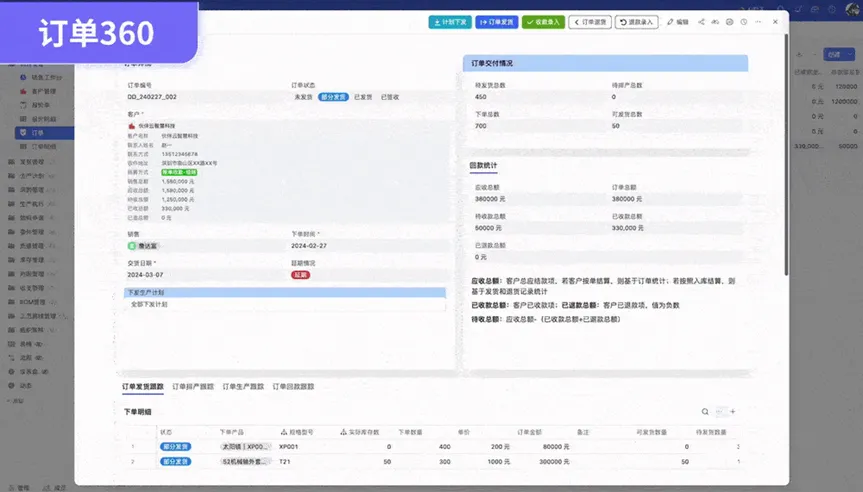
Task: Click the 订单退货 return button
Action: [590, 21]
